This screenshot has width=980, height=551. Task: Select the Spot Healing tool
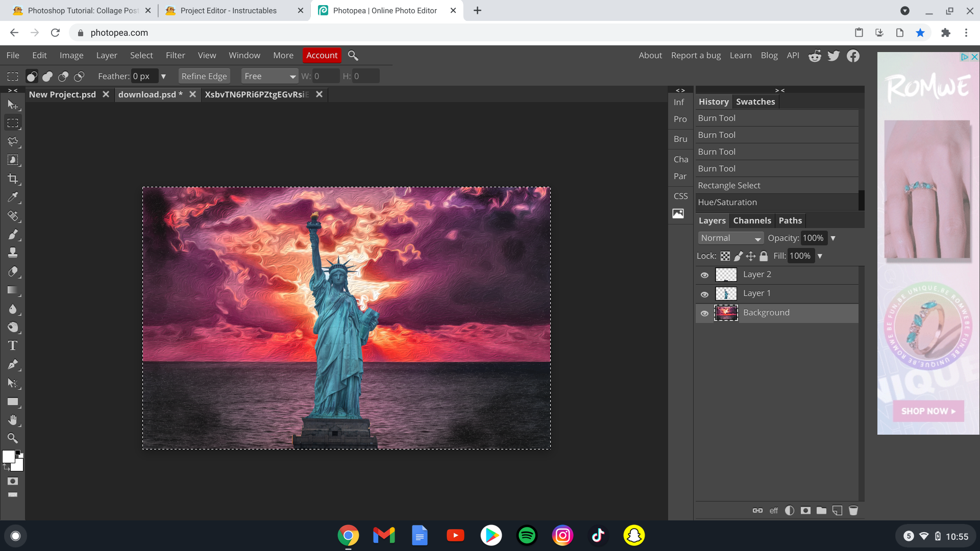click(13, 216)
